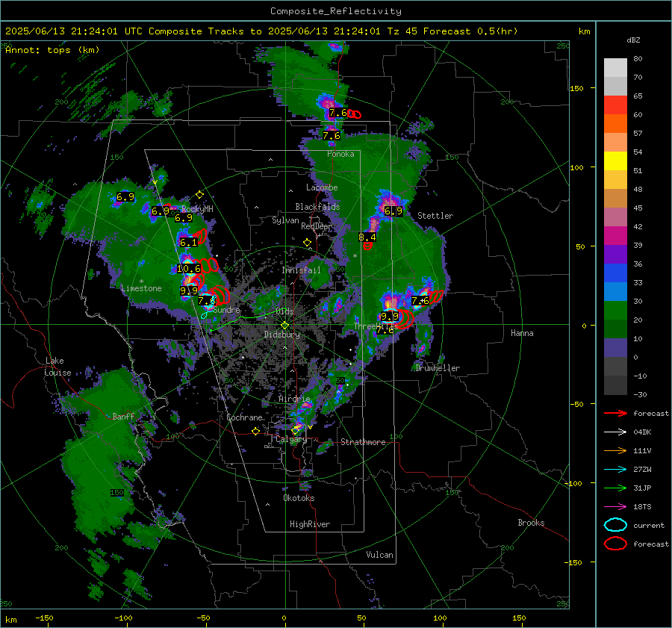Click the -150 tick on the bottom axis

tap(44, 618)
